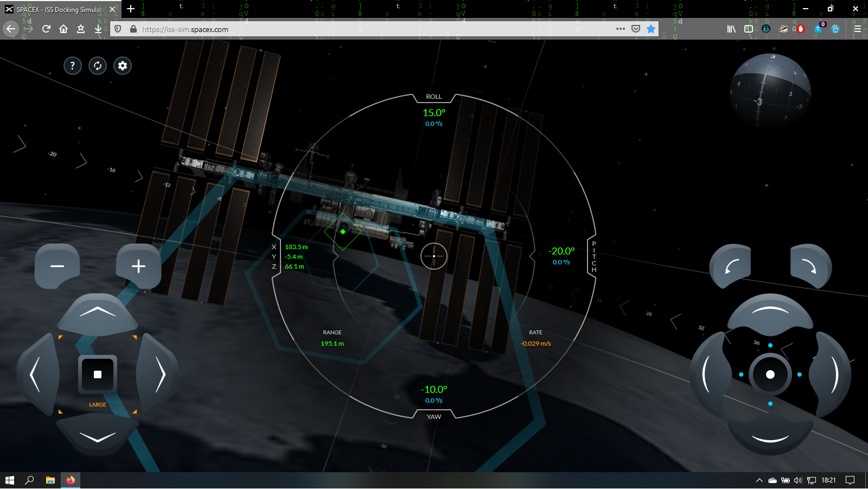
Task: Open the Ghostery extension icon
Action: click(x=819, y=29)
